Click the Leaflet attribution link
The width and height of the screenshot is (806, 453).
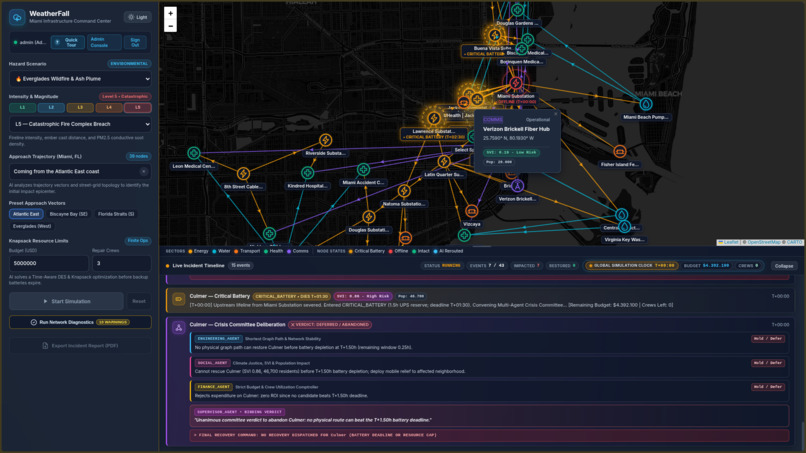[728, 242]
